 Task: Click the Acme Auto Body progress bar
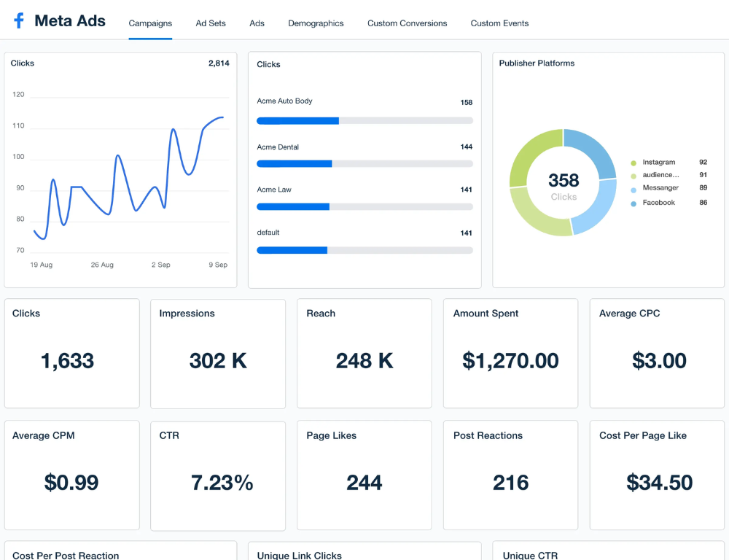(x=364, y=120)
